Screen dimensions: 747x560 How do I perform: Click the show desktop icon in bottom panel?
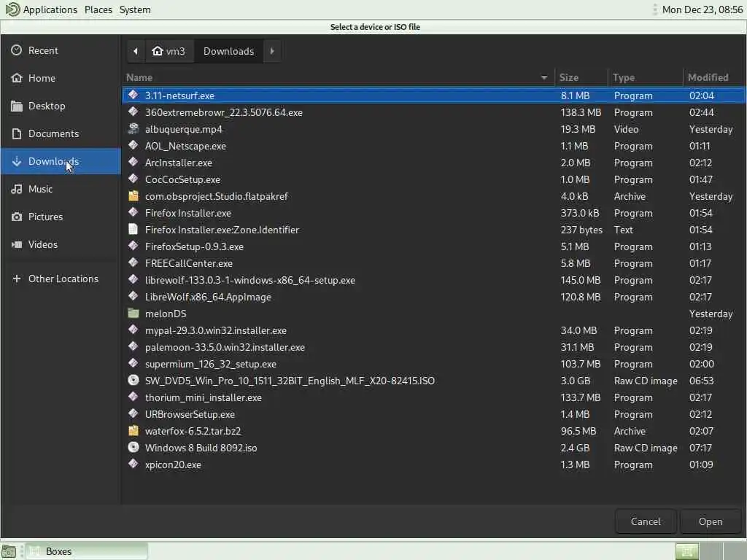click(9, 551)
